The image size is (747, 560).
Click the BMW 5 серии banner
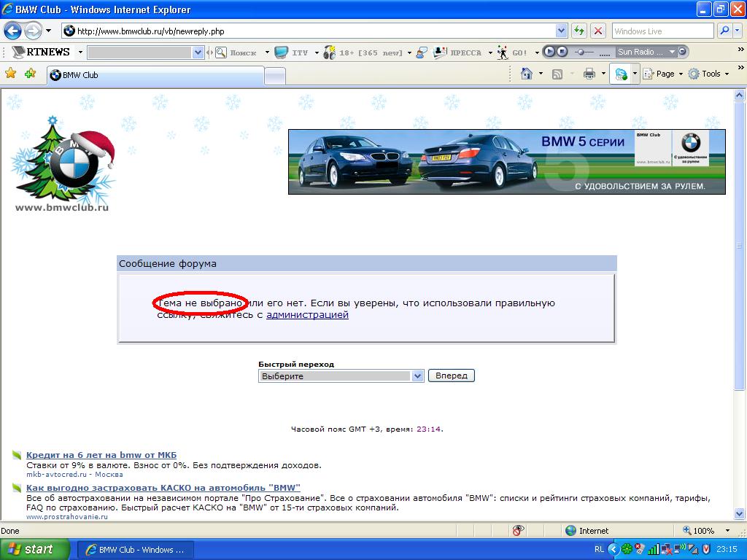point(507,162)
